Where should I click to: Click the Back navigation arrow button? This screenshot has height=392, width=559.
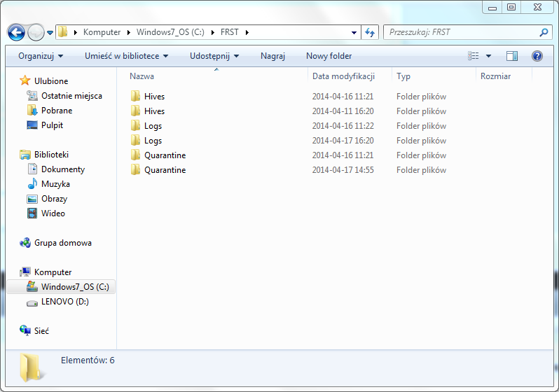tap(16, 33)
